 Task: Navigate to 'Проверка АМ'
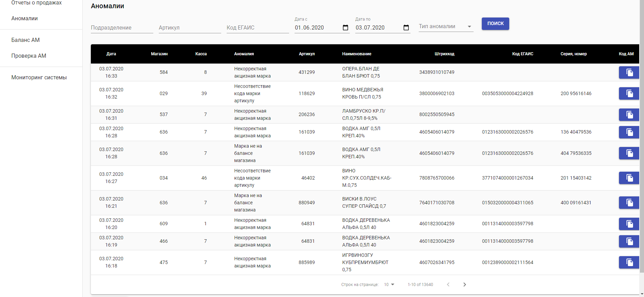tap(28, 56)
